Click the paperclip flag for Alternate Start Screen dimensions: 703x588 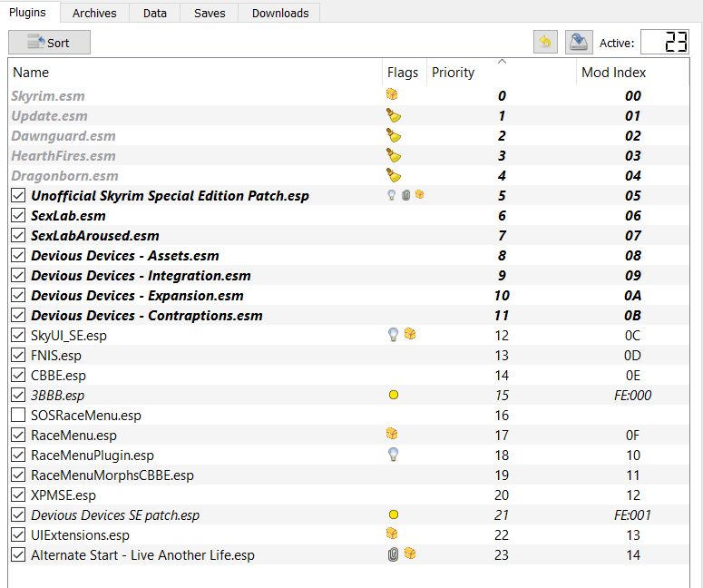[393, 554]
